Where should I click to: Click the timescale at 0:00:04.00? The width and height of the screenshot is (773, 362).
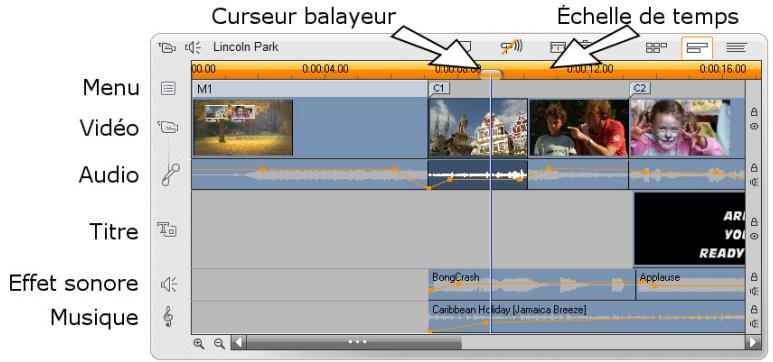coord(325,69)
